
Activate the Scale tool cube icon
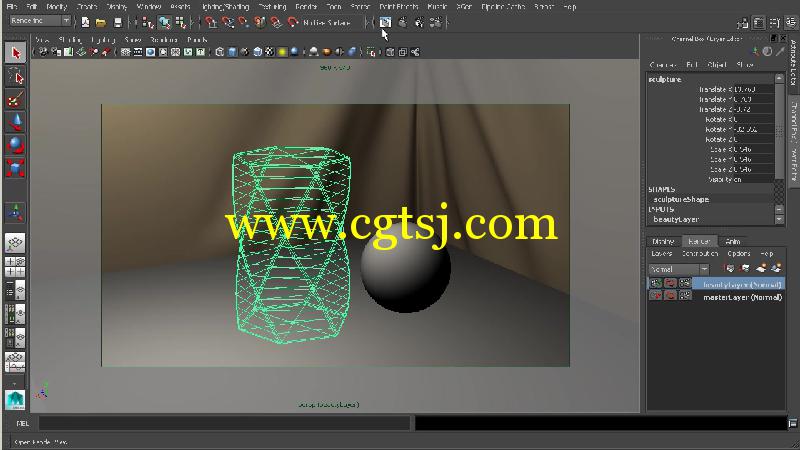(x=15, y=168)
